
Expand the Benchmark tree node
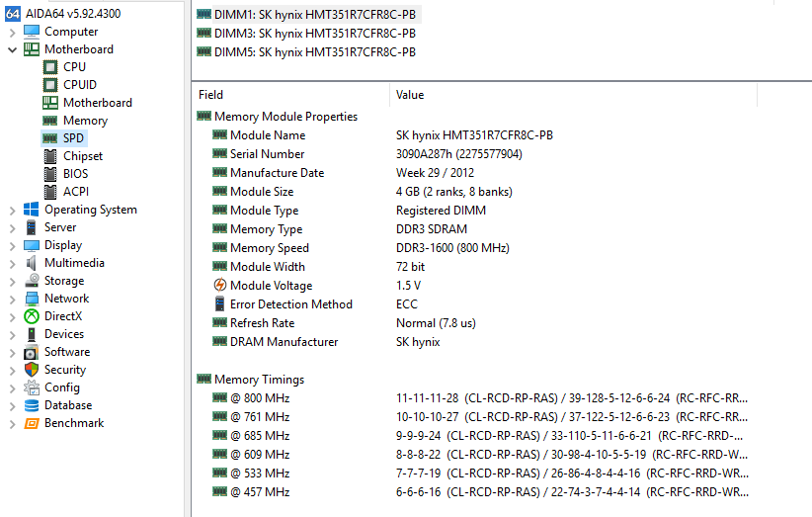click(x=13, y=424)
